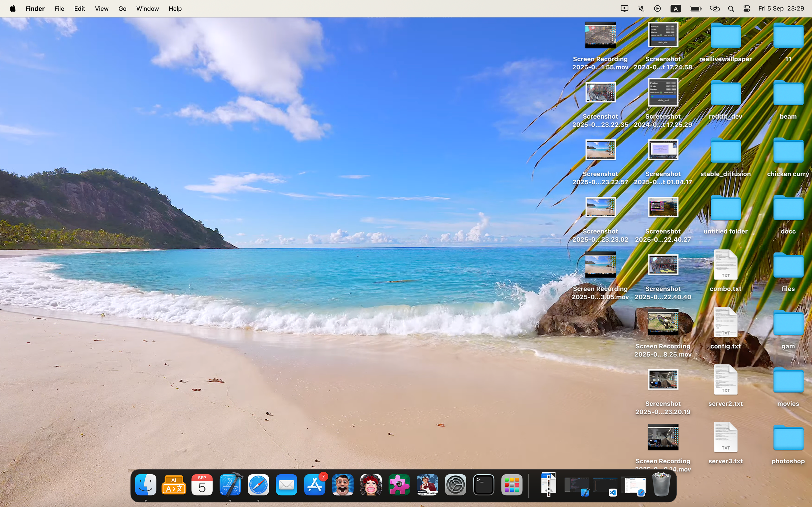This screenshot has height=507, width=812.
Task: Open Launchpad grid icon in dock
Action: [x=512, y=485]
